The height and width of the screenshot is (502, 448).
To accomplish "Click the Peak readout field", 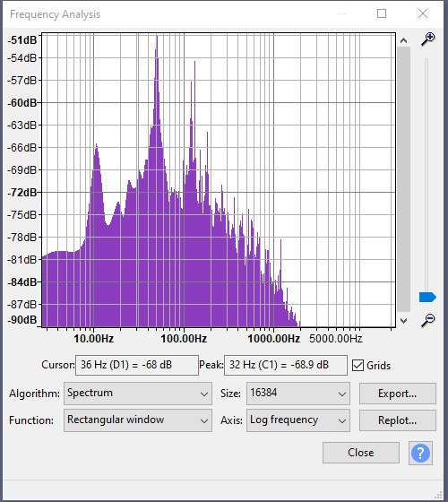I will (x=286, y=365).
